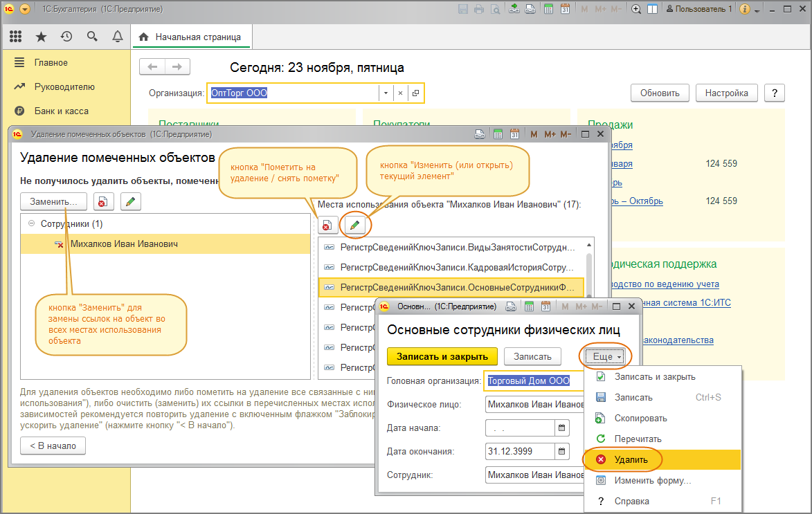Choose Записать и закрыть in Еще menu

(663, 377)
